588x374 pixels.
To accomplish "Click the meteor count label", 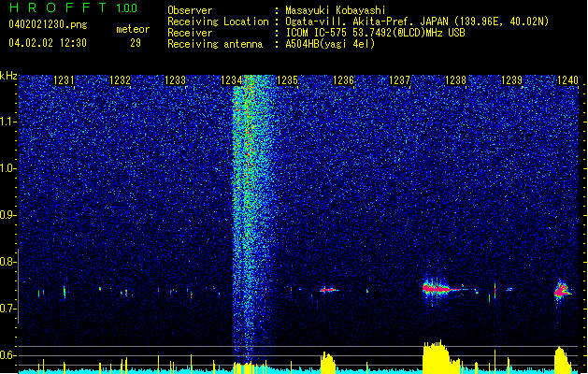I will (133, 29).
